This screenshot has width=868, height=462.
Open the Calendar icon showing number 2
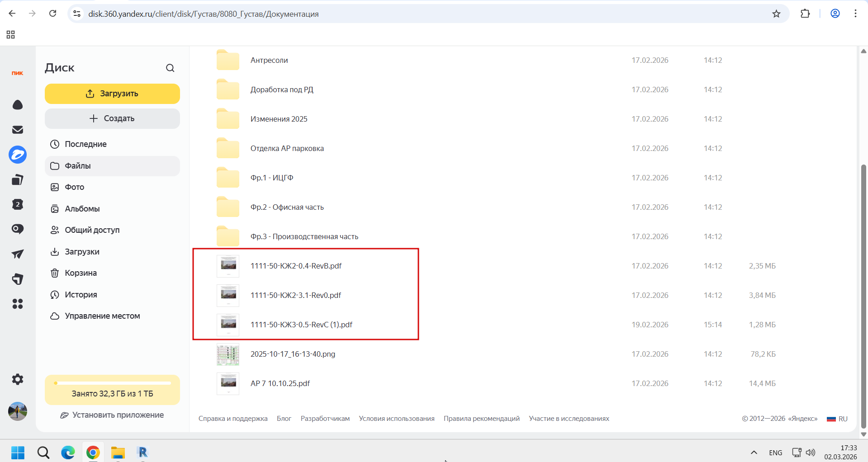point(18,204)
